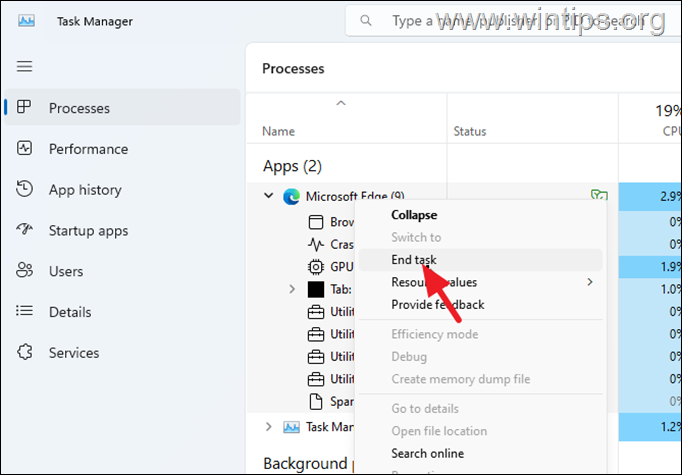
Task: Open Resource values in the context menu
Action: pyautogui.click(x=481, y=282)
